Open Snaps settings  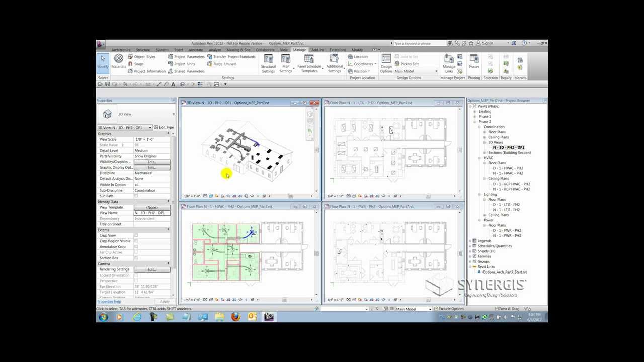tap(136, 64)
